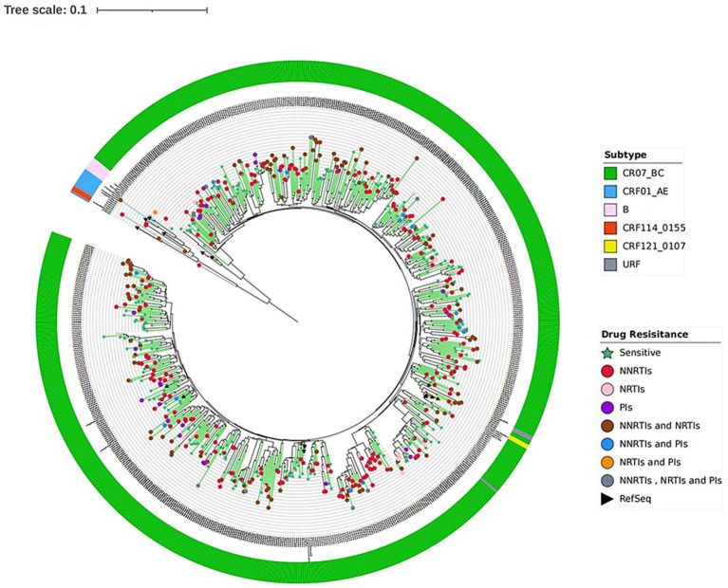The image size is (728, 588).
Task: Click the green CR07_BC subtype swatch
Action: pos(610,174)
